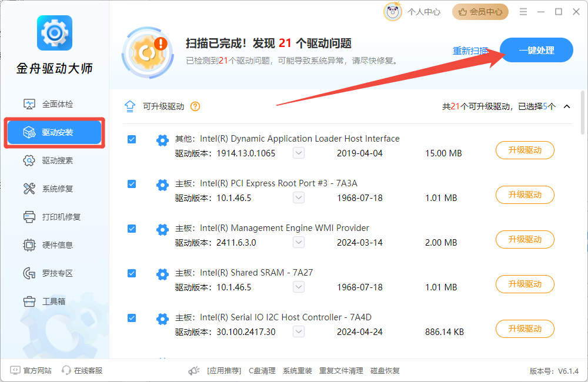Click the 硬件信息 chip icon
This screenshot has width=588, height=382.
(29, 245)
